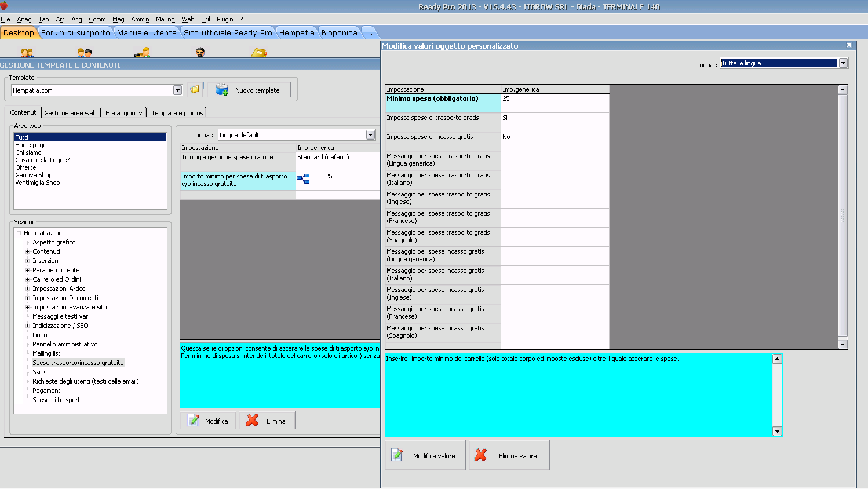The height and width of the screenshot is (489, 868).
Task: Select the Gestione aree web tab
Action: [71, 113]
